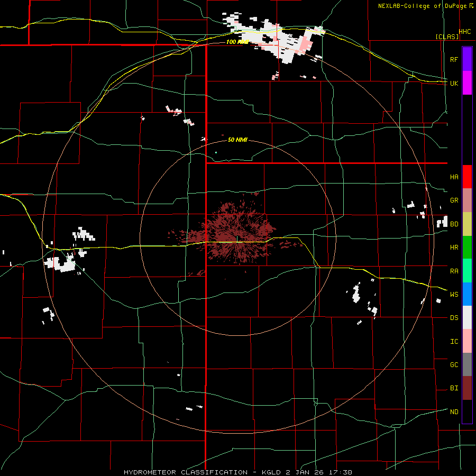
Task: Click the "100 NMI" range ring label
Action: (x=237, y=42)
